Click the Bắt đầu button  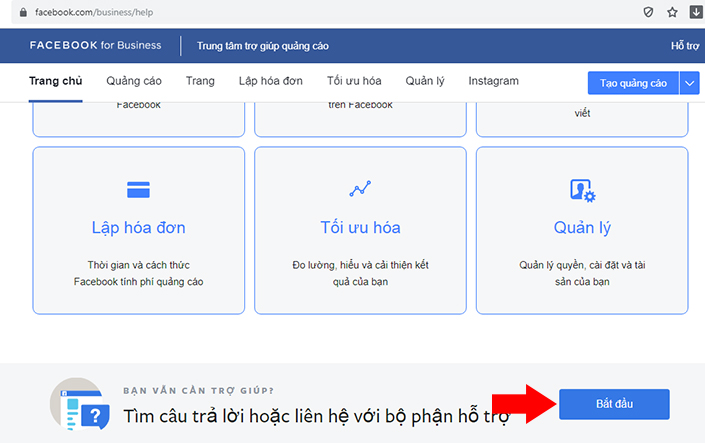coord(614,404)
